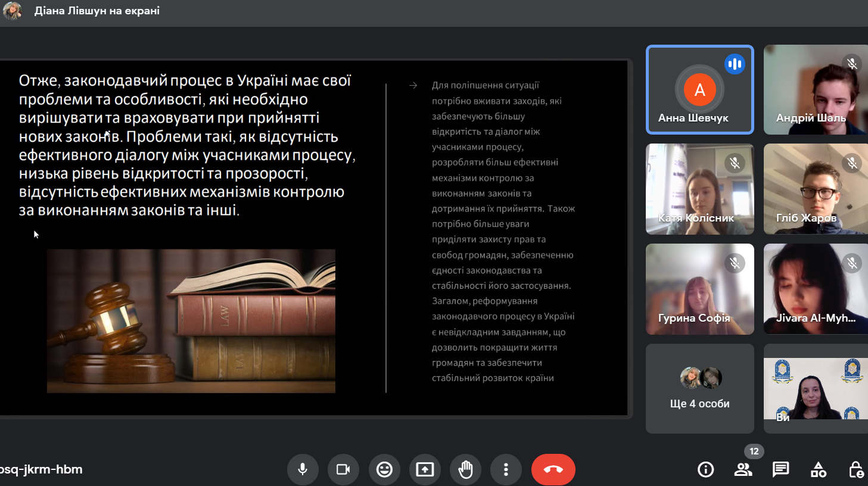Select Анна Шевчук participant tile
The image size is (868, 486).
coord(699,89)
